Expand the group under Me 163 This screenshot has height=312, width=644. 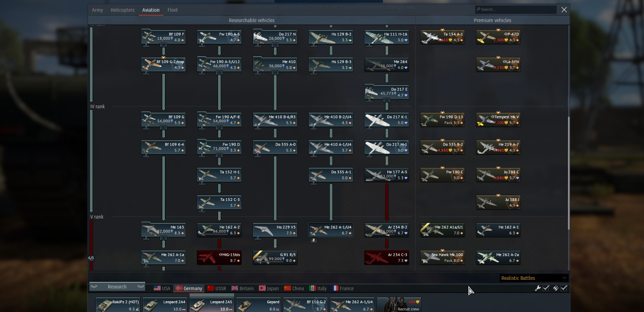(x=163, y=238)
